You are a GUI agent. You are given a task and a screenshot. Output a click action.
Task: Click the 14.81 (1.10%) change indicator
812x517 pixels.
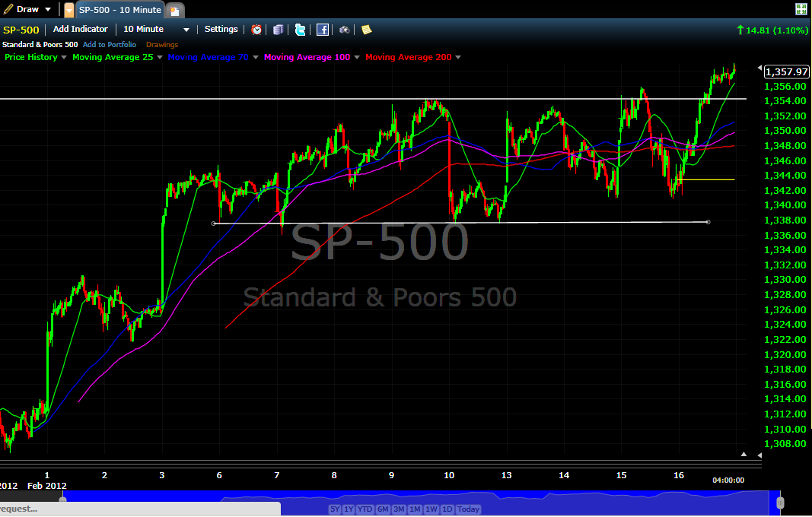click(x=772, y=30)
